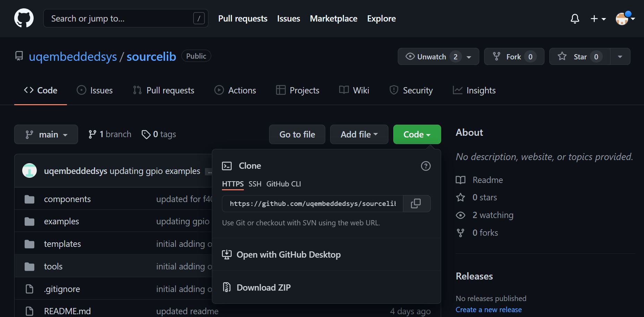This screenshot has width=644, height=317.
Task: Click the branch icon beside 1 branch
Action: 92,134
